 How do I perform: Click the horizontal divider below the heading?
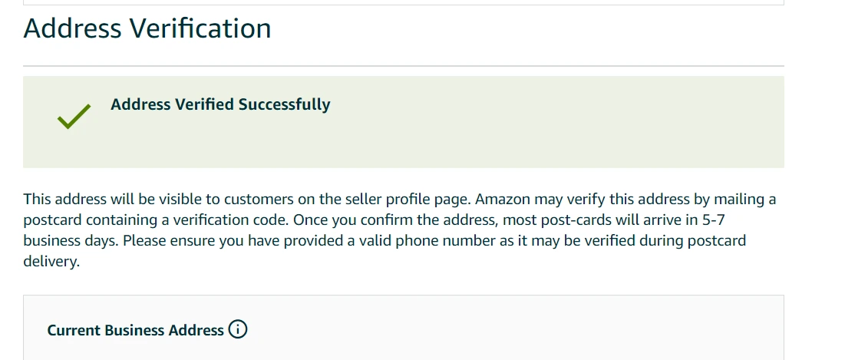tap(404, 66)
